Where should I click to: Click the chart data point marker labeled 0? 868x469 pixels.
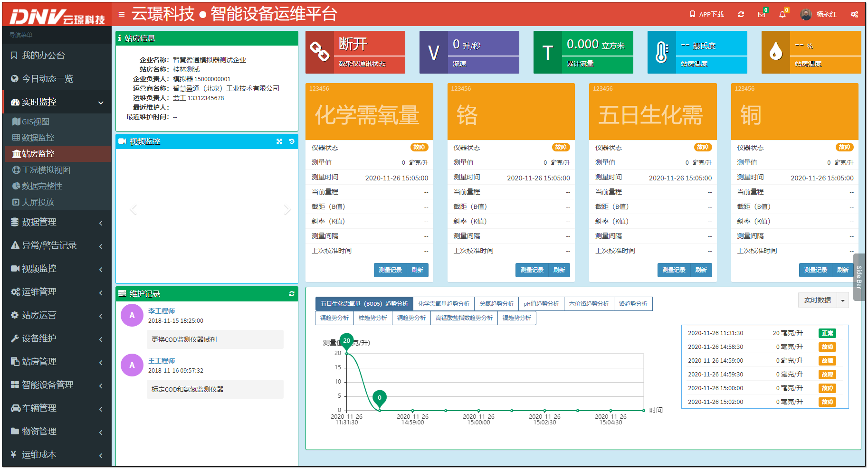[x=379, y=398]
